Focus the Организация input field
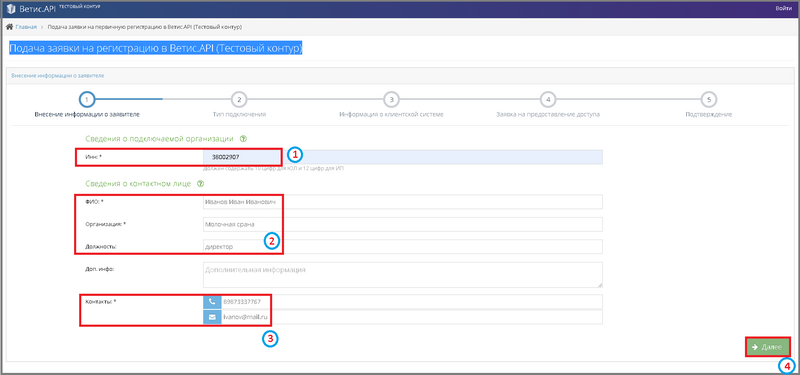Screen dimensions: 800x375 pyautogui.click(x=403, y=224)
